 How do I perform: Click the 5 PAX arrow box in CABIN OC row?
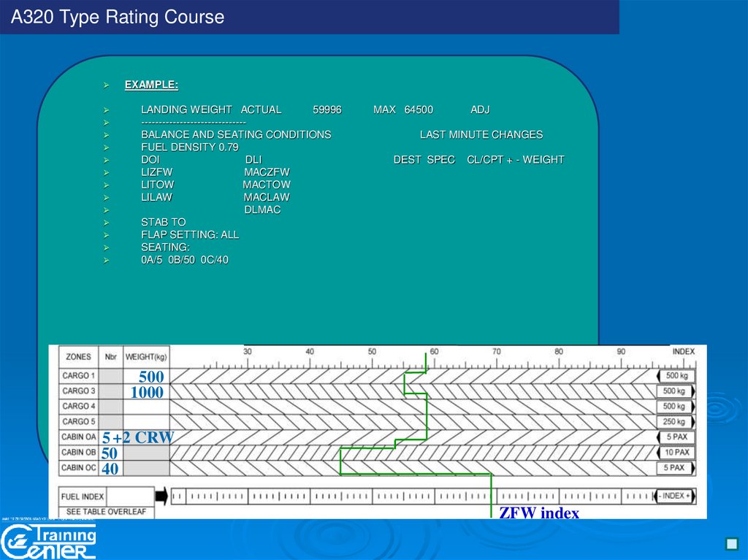(676, 467)
